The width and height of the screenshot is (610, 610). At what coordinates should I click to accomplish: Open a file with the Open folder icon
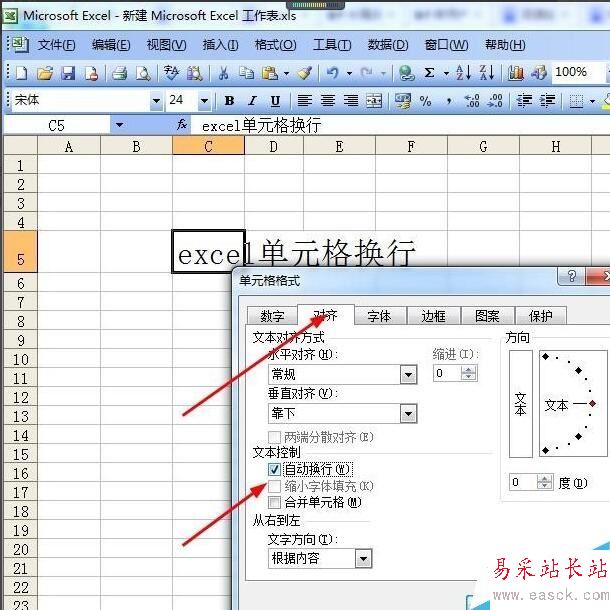click(x=45, y=73)
